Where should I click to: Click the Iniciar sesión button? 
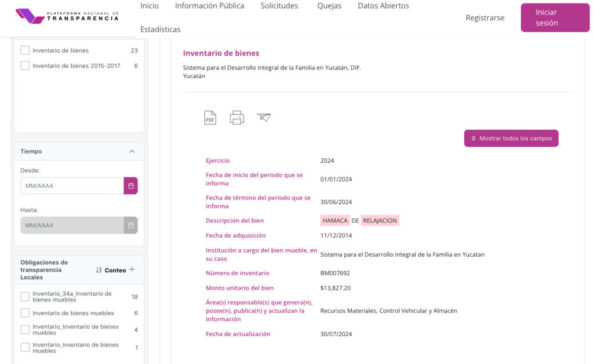click(555, 17)
